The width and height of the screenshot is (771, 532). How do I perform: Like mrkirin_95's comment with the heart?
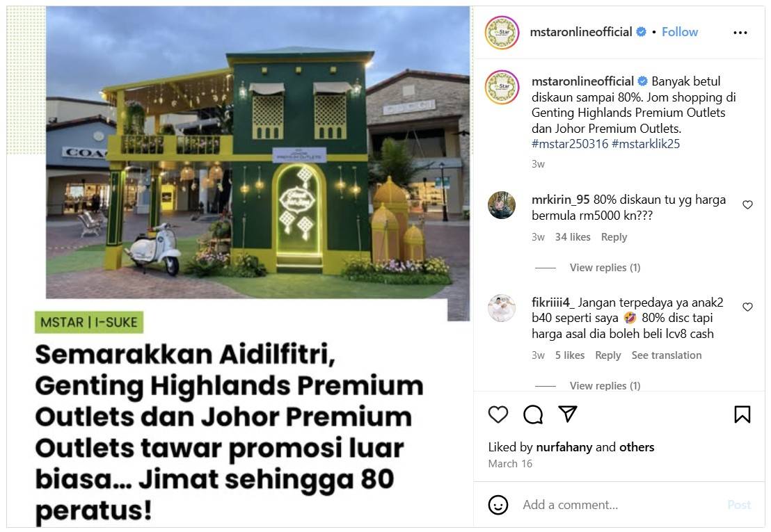click(747, 205)
